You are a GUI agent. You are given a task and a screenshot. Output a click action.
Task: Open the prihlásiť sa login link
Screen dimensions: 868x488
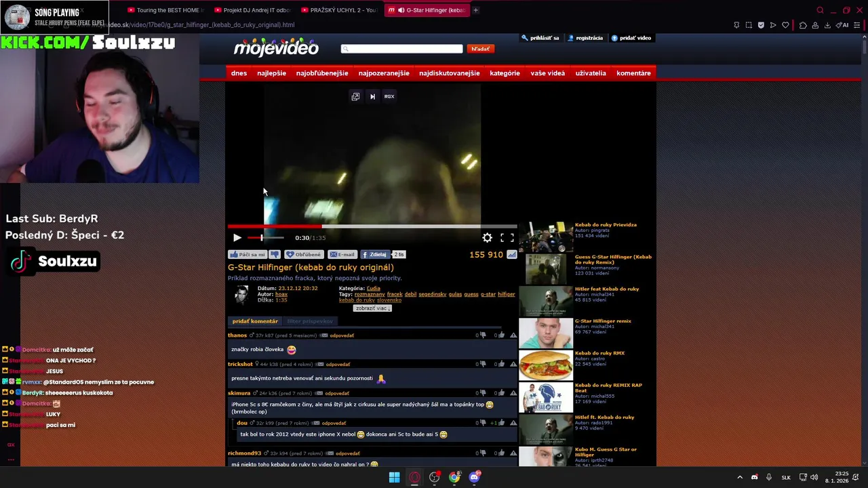click(541, 38)
